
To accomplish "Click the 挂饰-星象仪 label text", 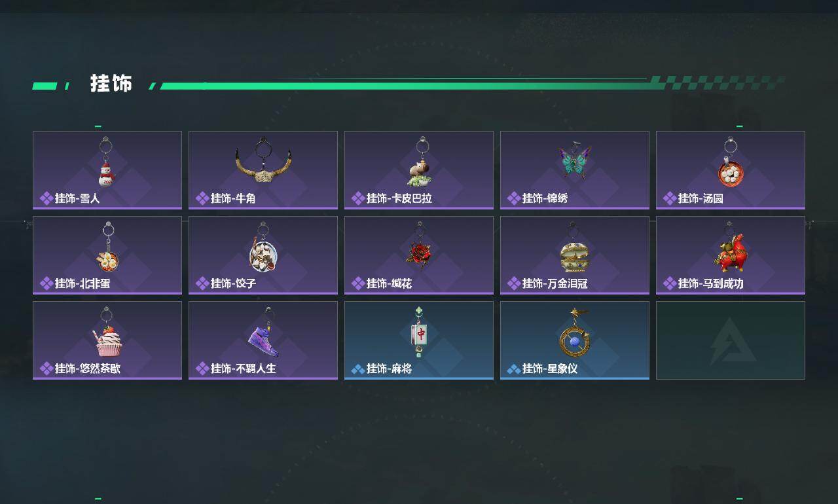I will (550, 369).
